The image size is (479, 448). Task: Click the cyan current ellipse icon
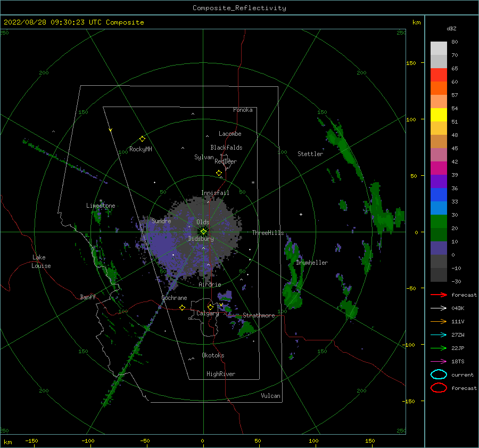click(x=439, y=374)
